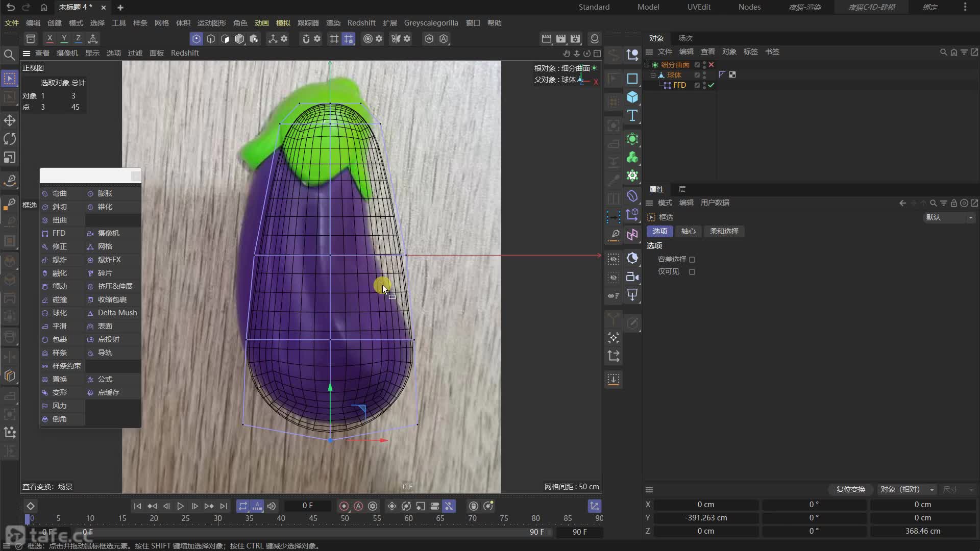
Task: Open the 运动图形 menu
Action: 211,23
